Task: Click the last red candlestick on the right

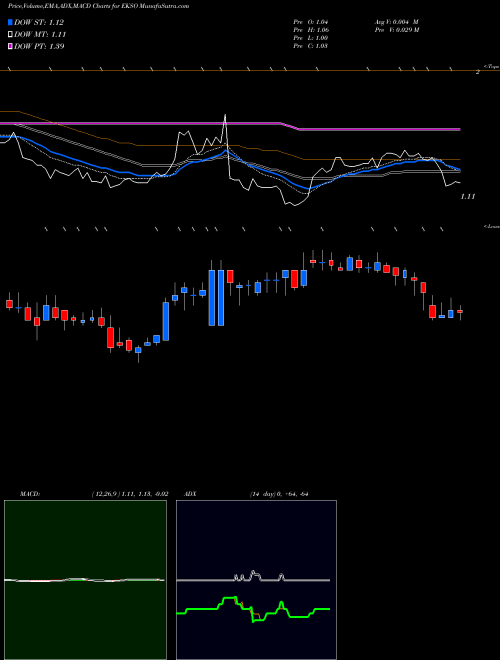Action: pyautogui.click(x=460, y=311)
